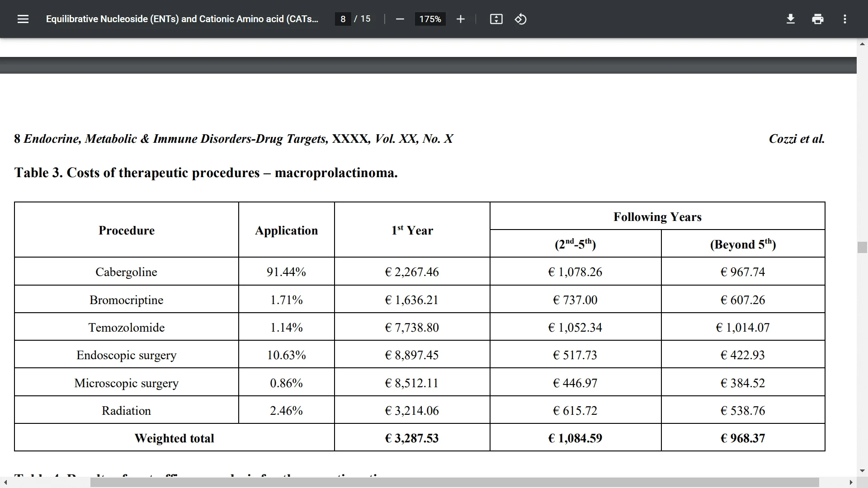
Task: Click the 'Weighted total' row label
Action: (x=174, y=438)
